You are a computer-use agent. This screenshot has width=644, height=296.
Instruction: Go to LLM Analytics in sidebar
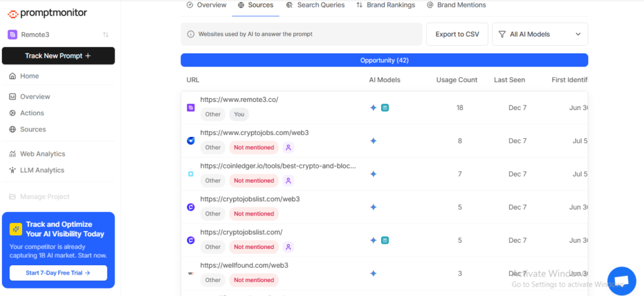pos(42,170)
